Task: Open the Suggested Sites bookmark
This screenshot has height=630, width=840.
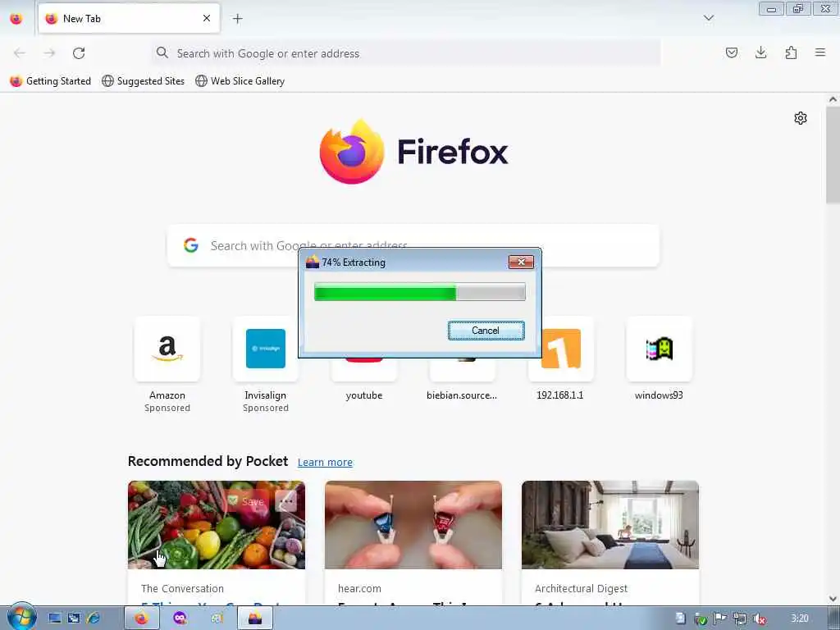Action: 143,81
